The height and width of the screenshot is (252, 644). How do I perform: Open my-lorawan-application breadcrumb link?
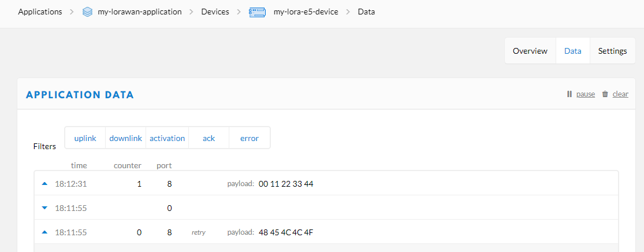coord(140,12)
